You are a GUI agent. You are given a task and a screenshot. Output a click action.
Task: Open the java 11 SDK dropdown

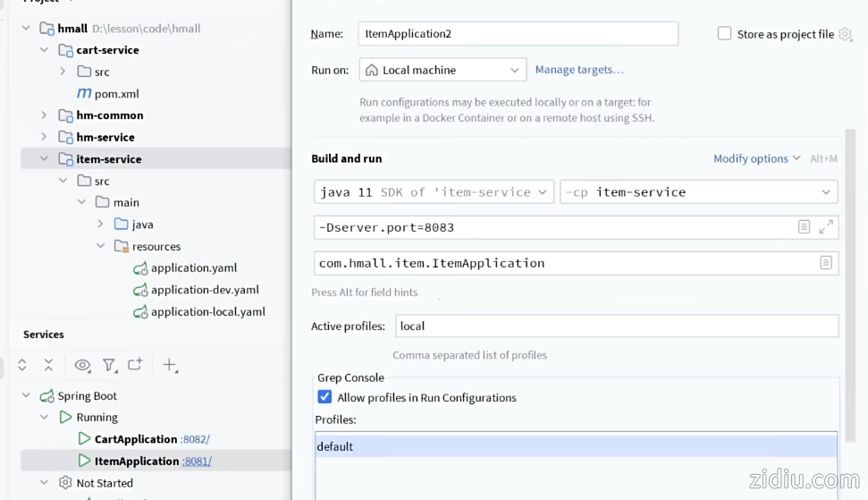click(x=433, y=192)
